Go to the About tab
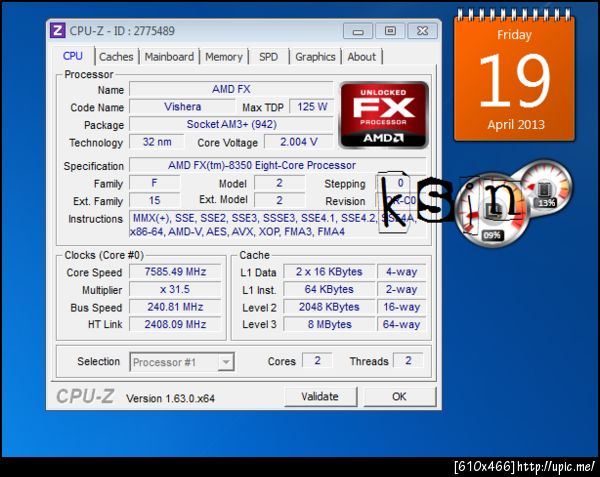The image size is (600, 477). 362,57
